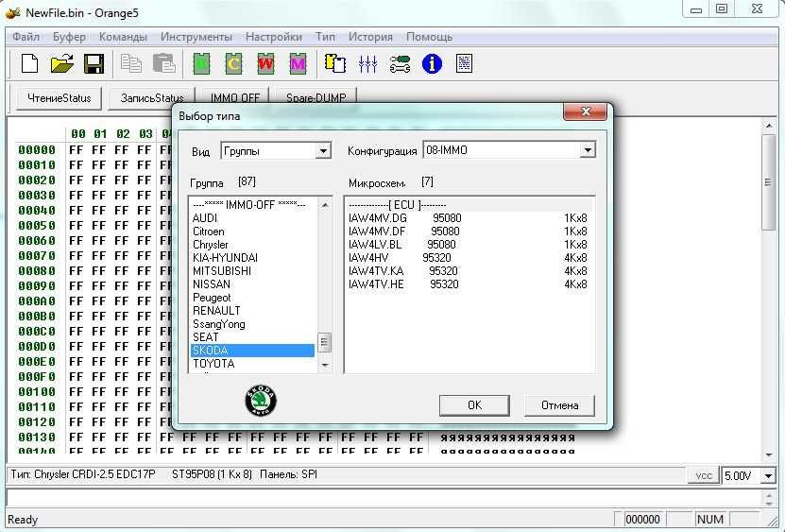This screenshot has width=785, height=532.
Task: Select AUDI in the group list
Action: coord(253,218)
